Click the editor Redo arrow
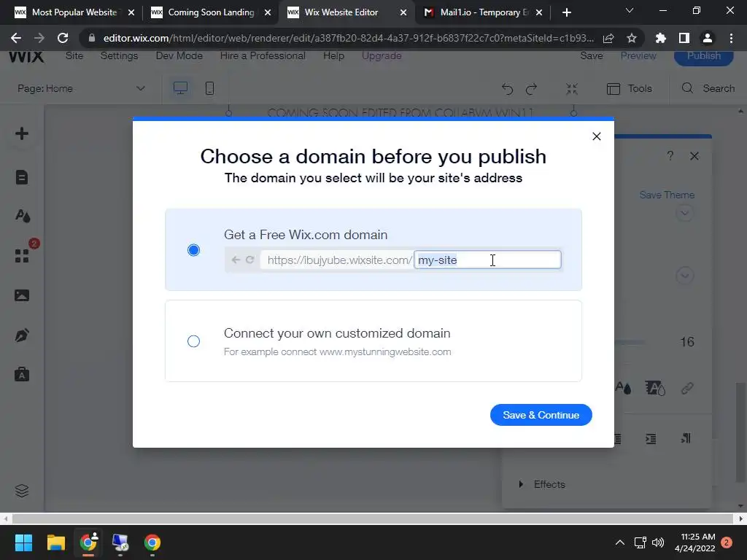 [531, 88]
